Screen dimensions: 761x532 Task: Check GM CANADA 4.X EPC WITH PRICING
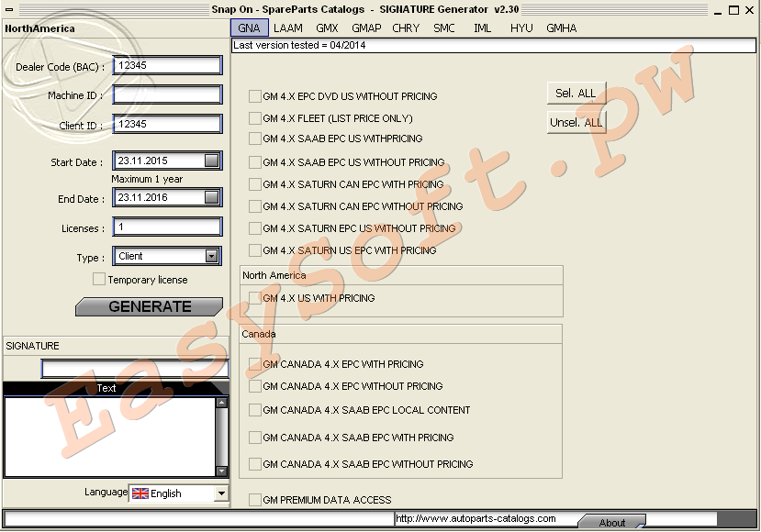255,364
